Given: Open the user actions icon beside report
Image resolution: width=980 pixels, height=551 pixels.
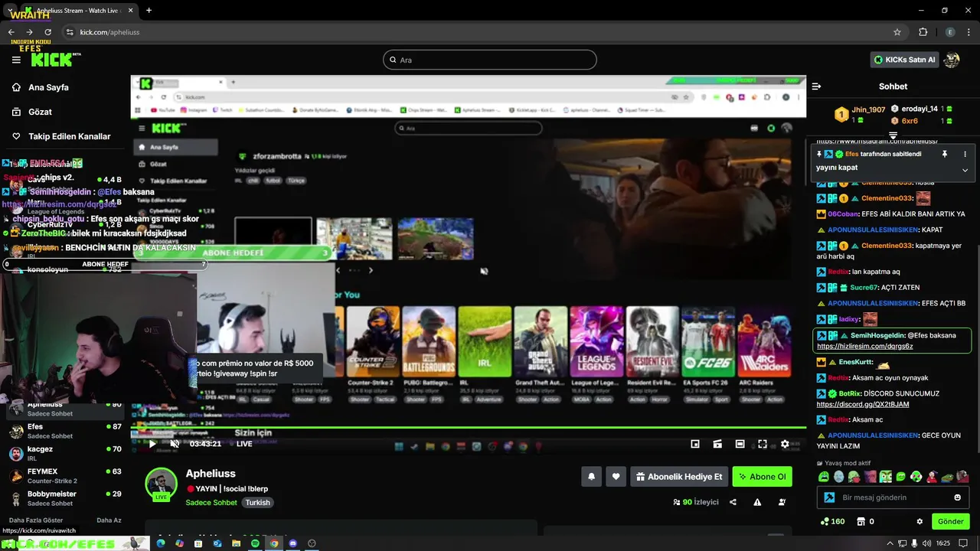Looking at the screenshot, I should [782, 502].
